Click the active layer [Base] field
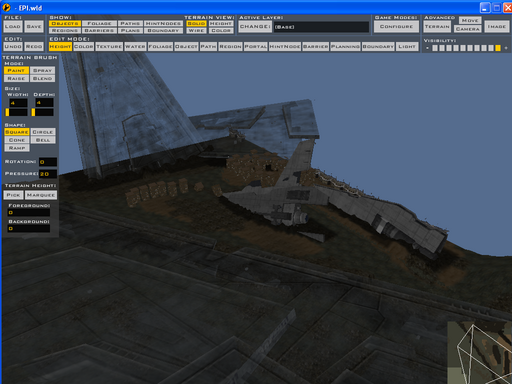This screenshot has width=512, height=384. [x=321, y=27]
